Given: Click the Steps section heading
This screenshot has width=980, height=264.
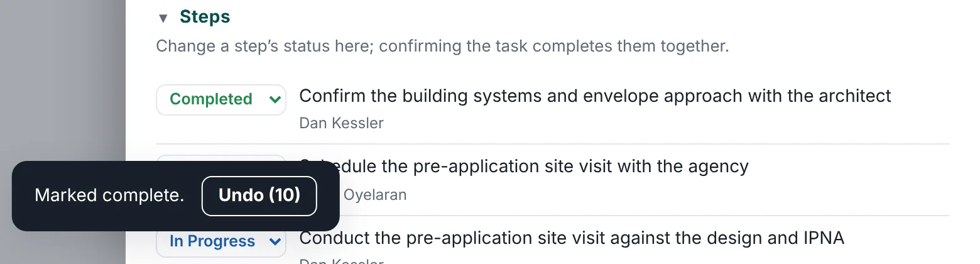Looking at the screenshot, I should tap(205, 17).
